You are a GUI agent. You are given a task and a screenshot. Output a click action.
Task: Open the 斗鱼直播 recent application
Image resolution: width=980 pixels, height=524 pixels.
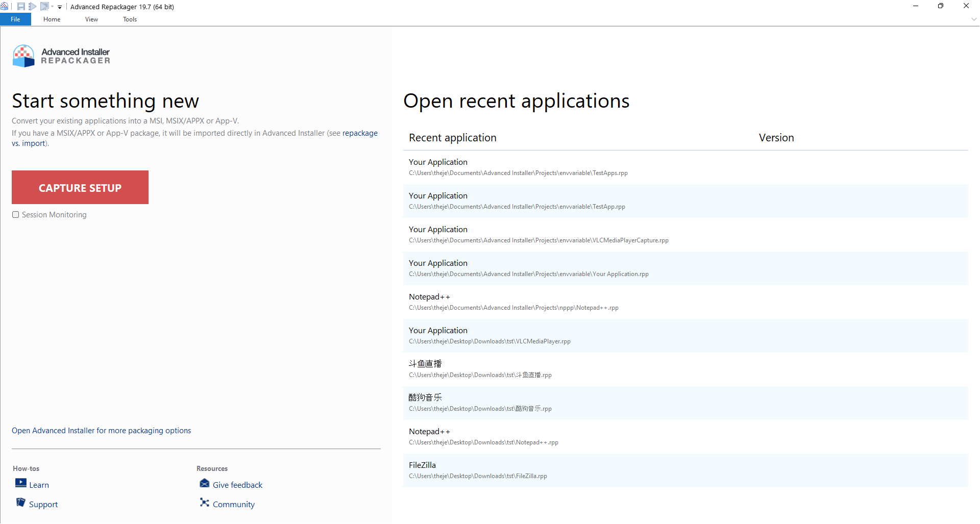tap(685, 369)
